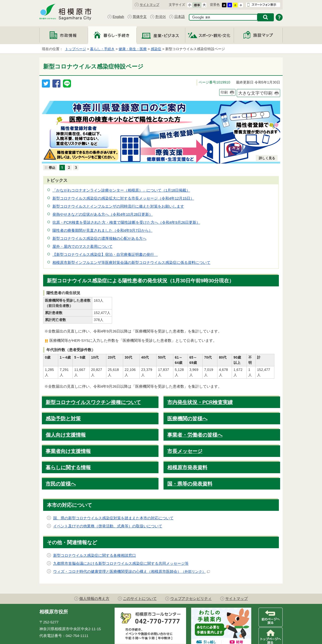322x644 pixels.
Task: Select the black background color swatch
Action: [224, 5]
